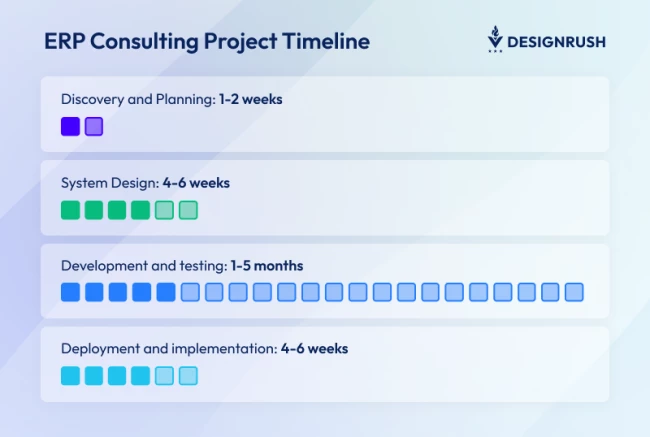Viewport: 650px width, 437px height.
Task: Click the fourth cyan Deployment square
Action: (x=141, y=376)
